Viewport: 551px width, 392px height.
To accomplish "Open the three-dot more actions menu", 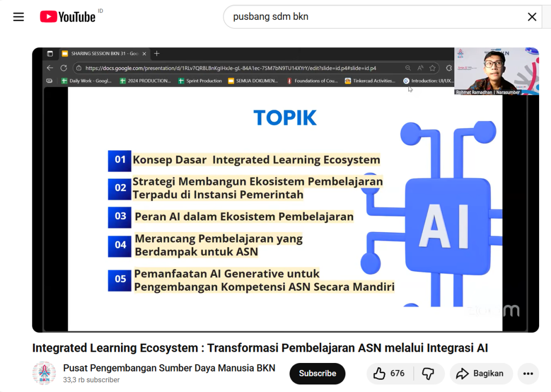I will coord(528,373).
